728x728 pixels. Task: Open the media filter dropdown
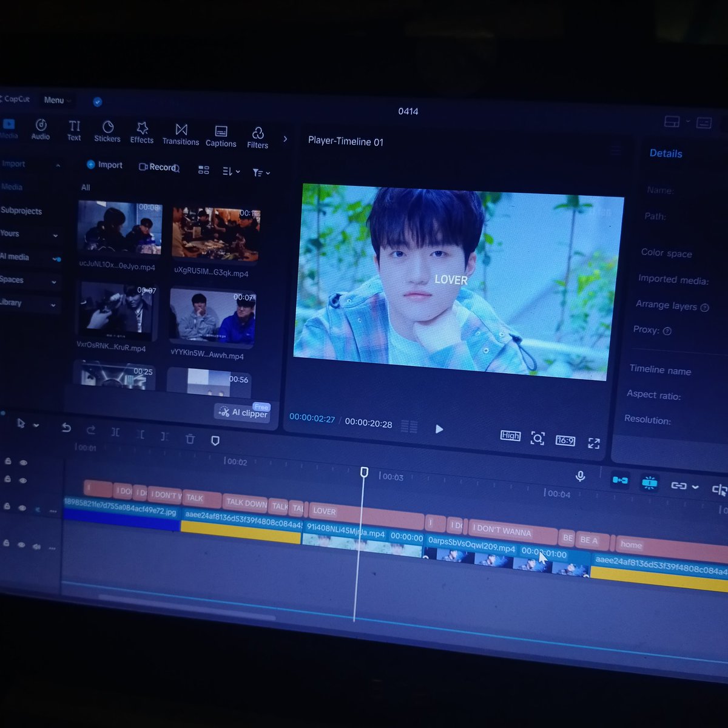coord(261,173)
